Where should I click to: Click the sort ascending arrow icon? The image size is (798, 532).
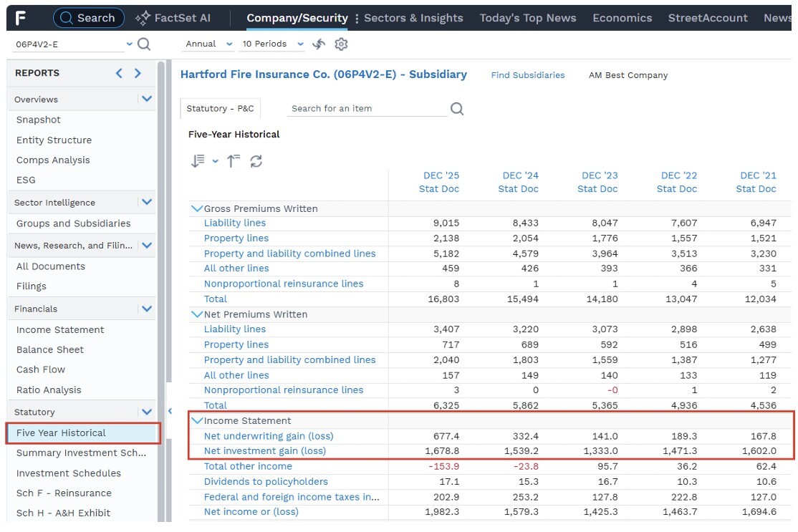coord(233,161)
